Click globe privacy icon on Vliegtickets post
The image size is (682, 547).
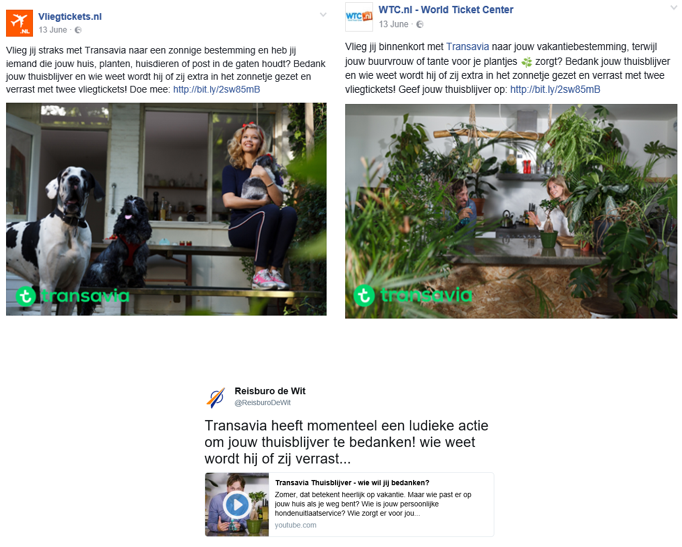pyautogui.click(x=78, y=30)
